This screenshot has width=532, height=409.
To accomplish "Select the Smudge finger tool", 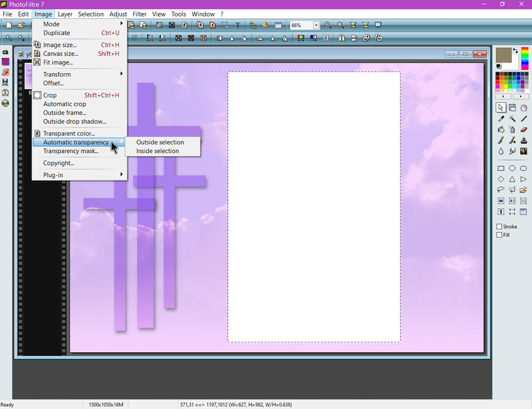I will tap(512, 151).
